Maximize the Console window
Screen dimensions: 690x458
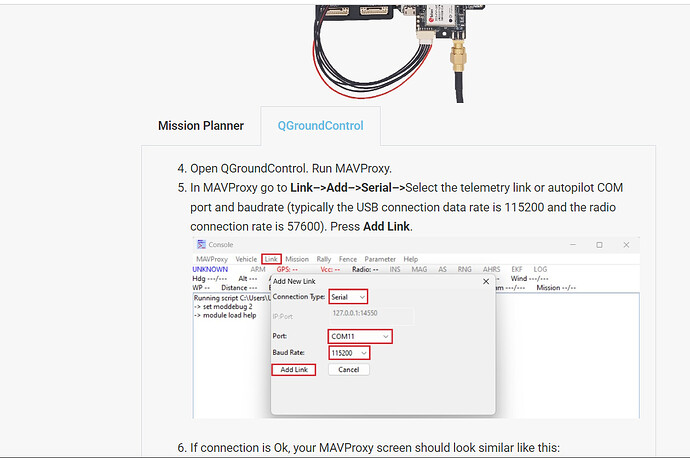pyautogui.click(x=599, y=245)
